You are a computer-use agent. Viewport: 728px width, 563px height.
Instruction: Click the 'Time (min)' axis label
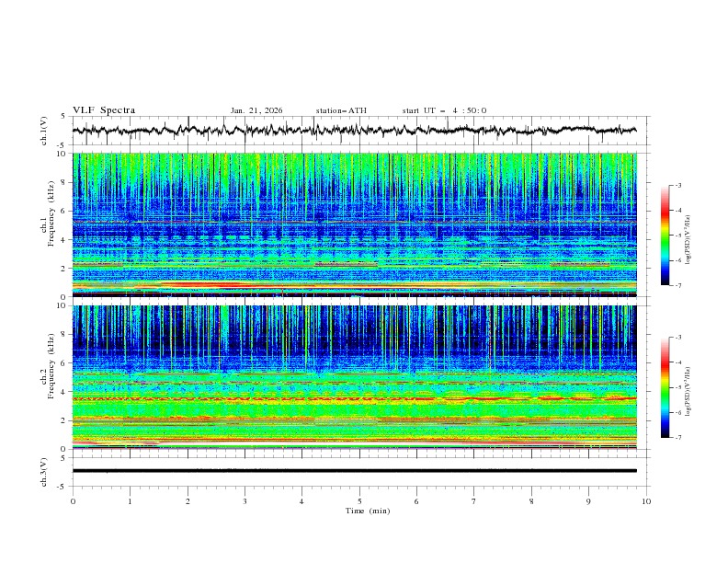(x=368, y=511)
